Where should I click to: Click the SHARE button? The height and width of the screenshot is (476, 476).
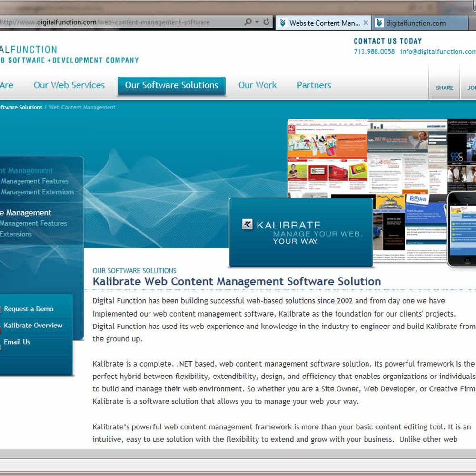[x=444, y=88]
